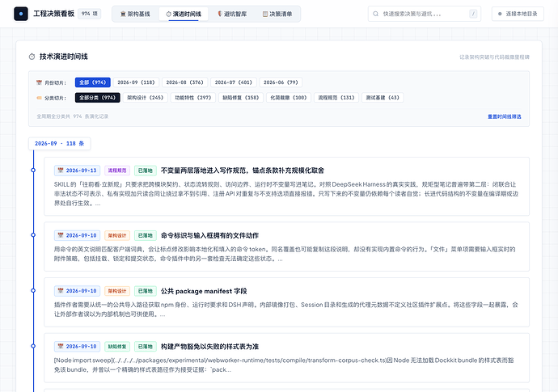Click the calendar icon on 2026-09-13 entry
558x392 pixels.
(61, 171)
